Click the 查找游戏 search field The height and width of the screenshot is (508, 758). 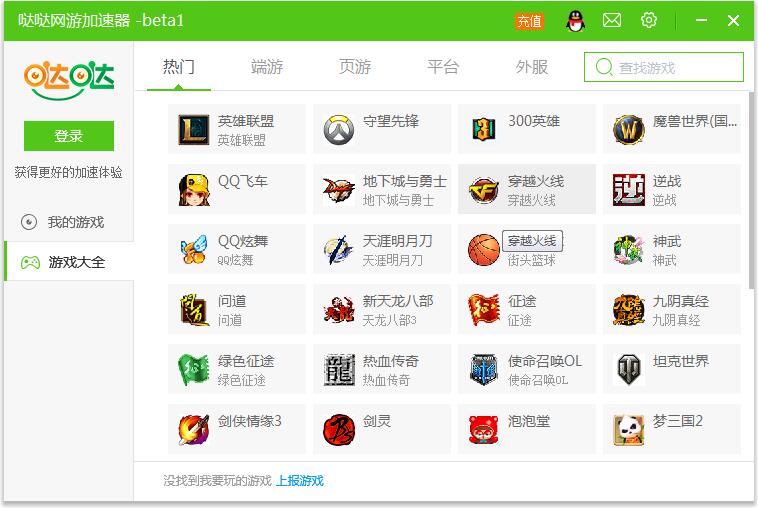(664, 67)
